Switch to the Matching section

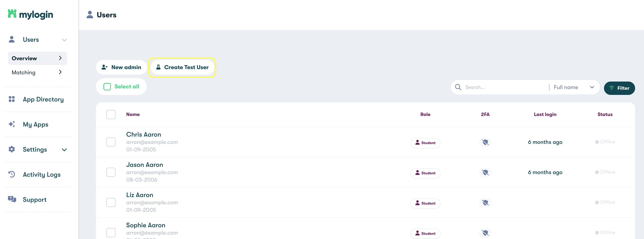pyautogui.click(x=24, y=72)
